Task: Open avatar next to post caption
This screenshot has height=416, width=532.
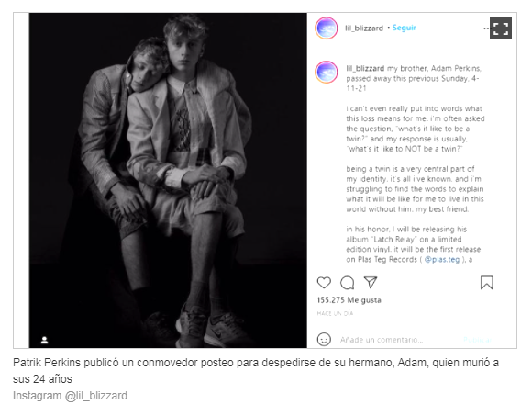Action: (326, 72)
